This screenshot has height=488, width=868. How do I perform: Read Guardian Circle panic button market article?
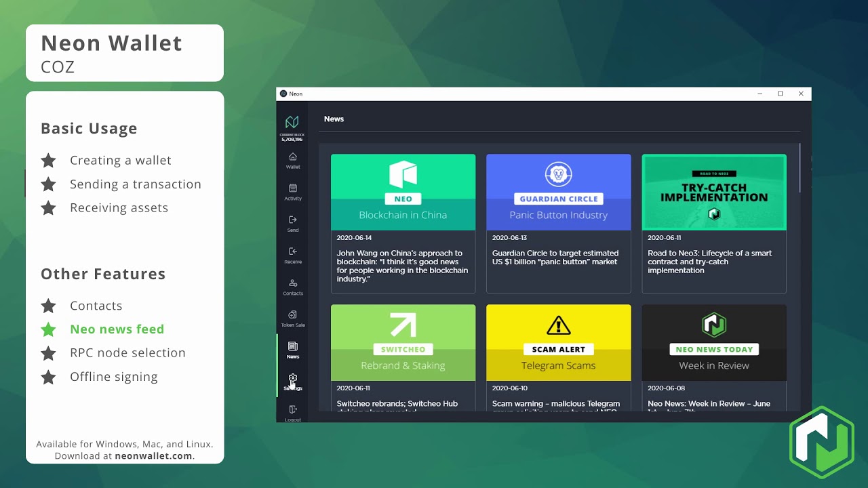click(x=555, y=257)
